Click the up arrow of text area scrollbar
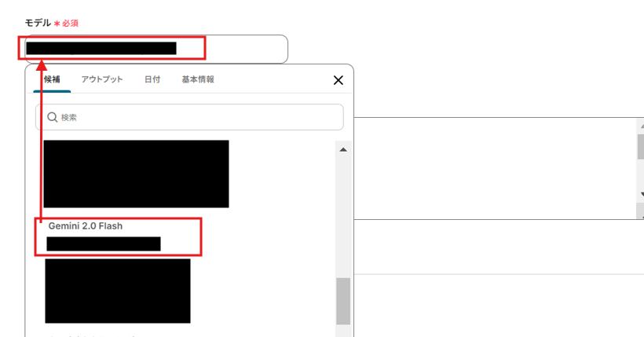 click(x=641, y=126)
